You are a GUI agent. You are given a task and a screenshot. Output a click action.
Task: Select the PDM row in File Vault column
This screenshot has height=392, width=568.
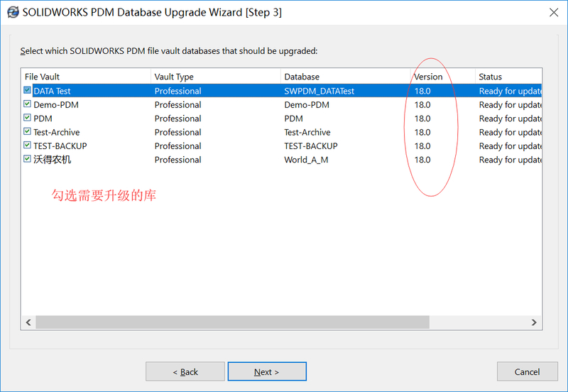43,119
